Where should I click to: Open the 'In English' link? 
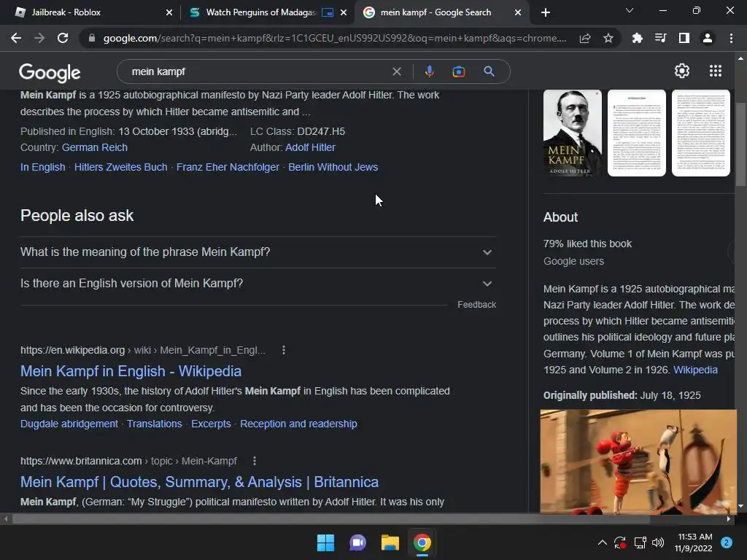coord(43,167)
